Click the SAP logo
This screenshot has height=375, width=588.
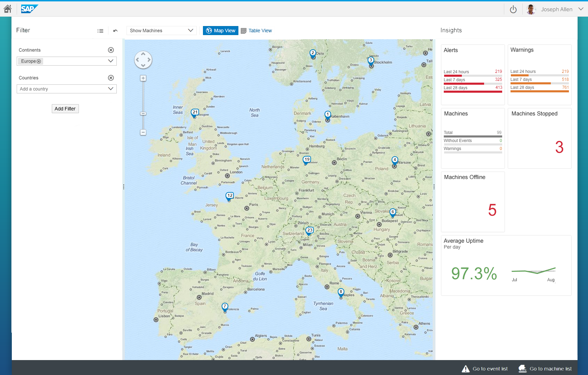coord(29,9)
